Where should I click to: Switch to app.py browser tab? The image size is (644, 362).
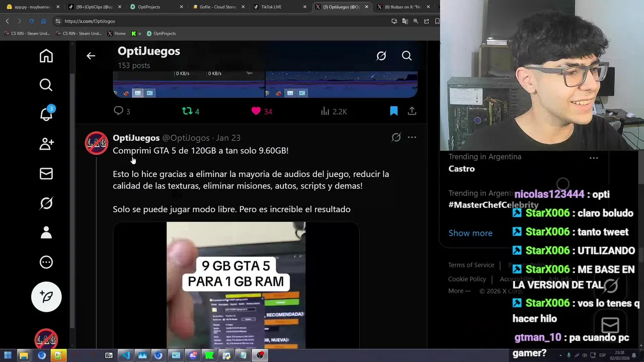(32, 7)
